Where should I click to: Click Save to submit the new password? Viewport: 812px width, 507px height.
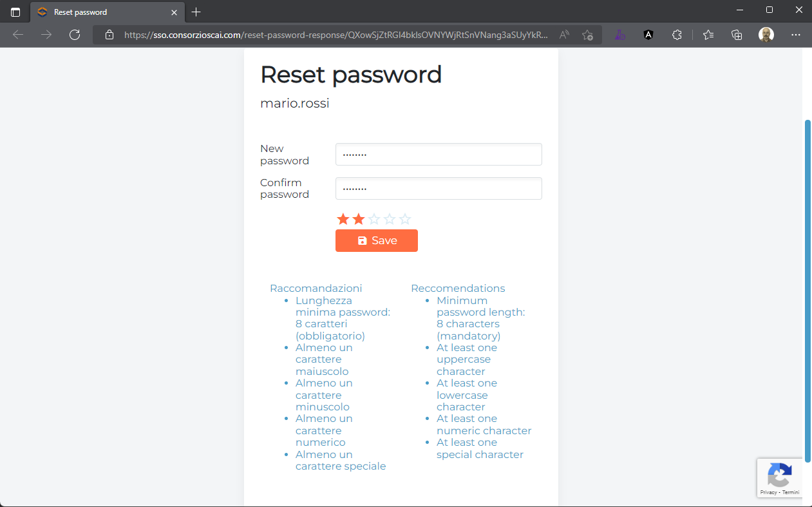[376, 240]
